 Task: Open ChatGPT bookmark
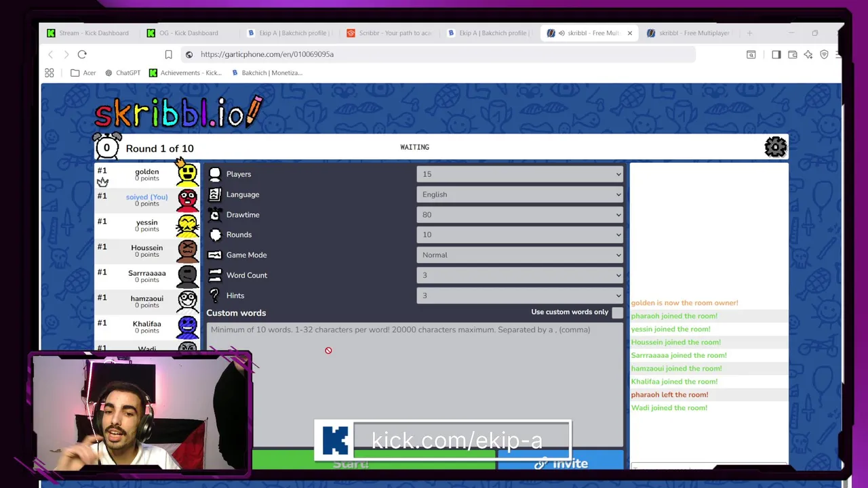pos(123,73)
